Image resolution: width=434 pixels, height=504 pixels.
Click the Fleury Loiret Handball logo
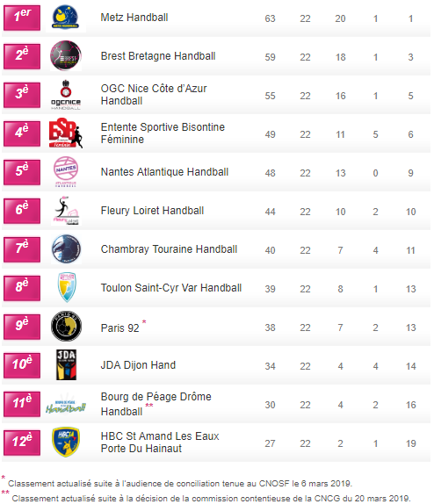[66, 211]
